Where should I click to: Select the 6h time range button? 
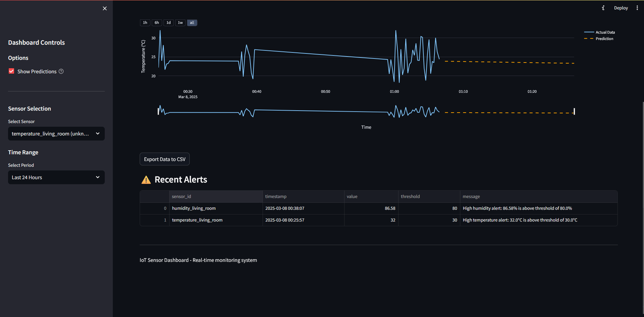[x=156, y=23]
